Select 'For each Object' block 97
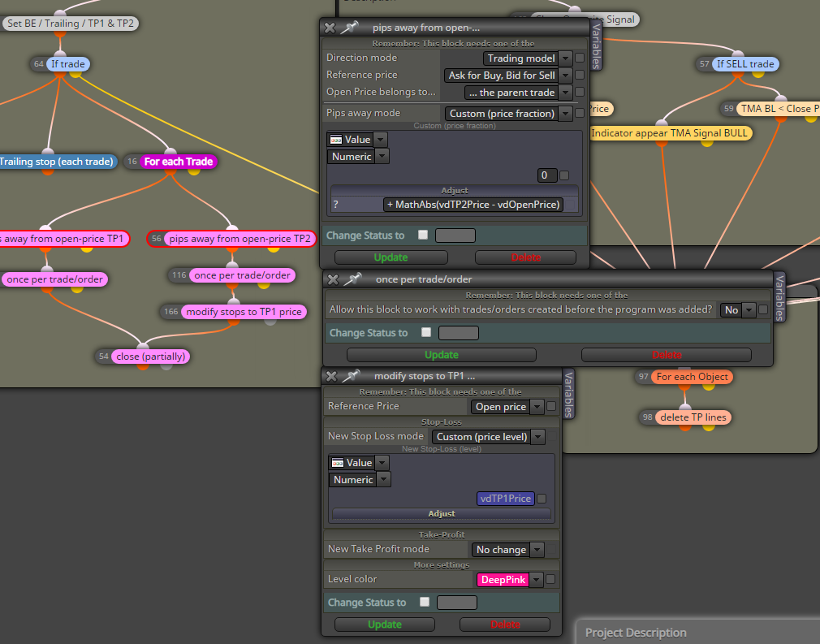 click(x=692, y=377)
